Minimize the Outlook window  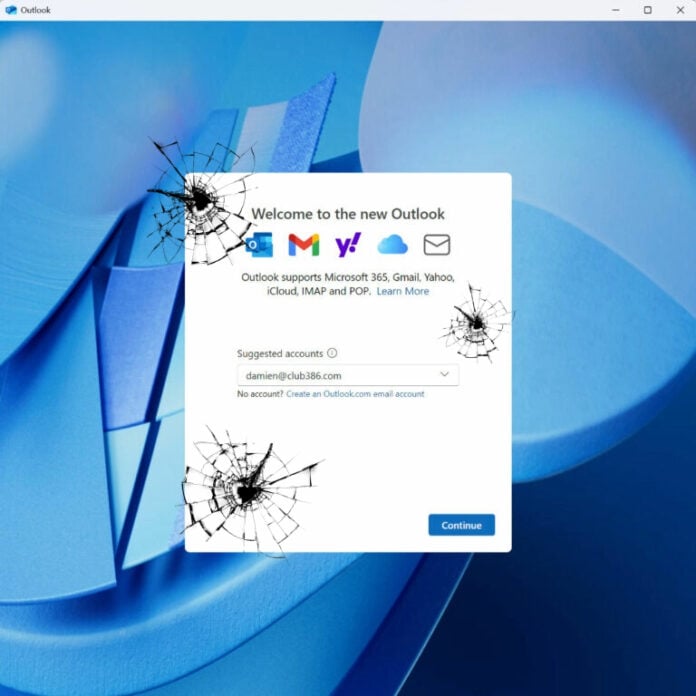click(x=616, y=10)
